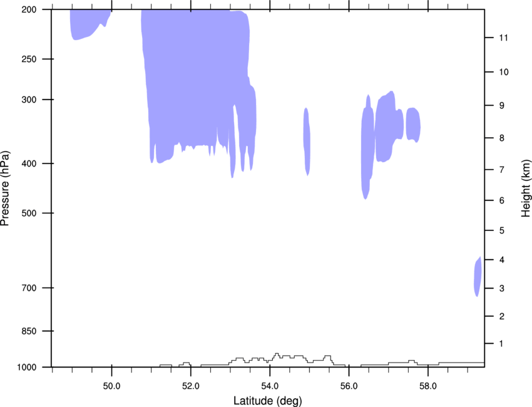The image size is (532, 407).
Task: Click the 58.0 latitude tick label
Action: [x=428, y=386]
